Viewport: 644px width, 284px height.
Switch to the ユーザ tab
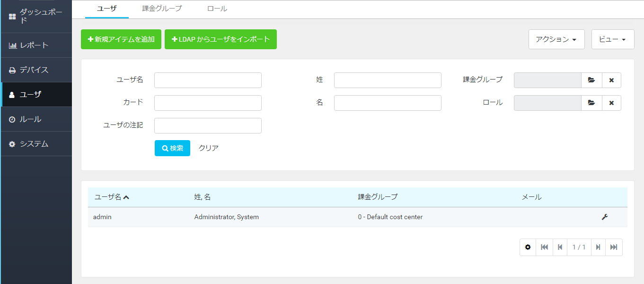click(x=107, y=9)
